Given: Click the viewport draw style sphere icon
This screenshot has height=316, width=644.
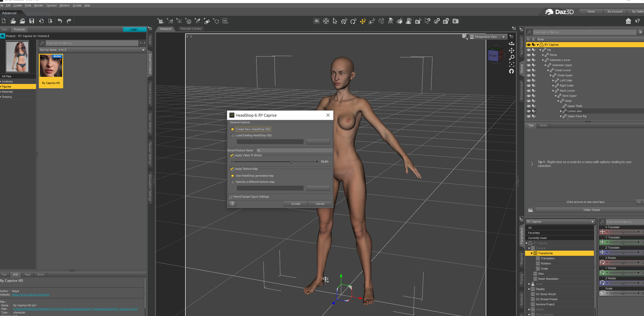Looking at the screenshot, I should [465, 36].
